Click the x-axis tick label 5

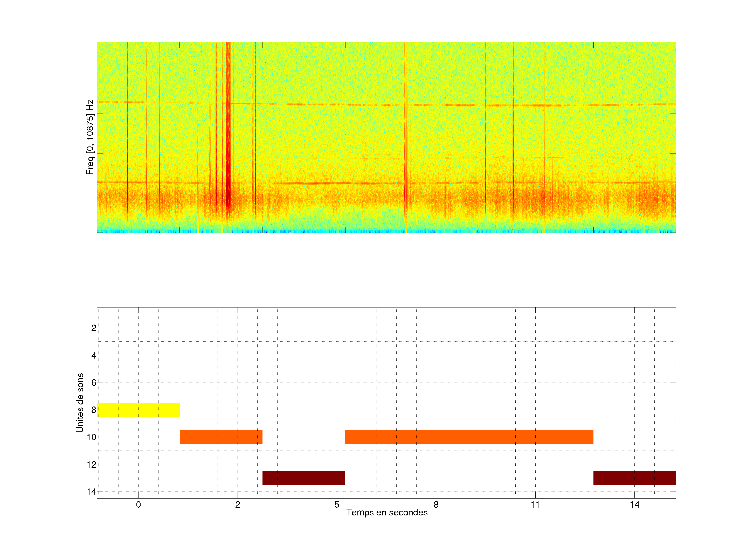click(337, 505)
